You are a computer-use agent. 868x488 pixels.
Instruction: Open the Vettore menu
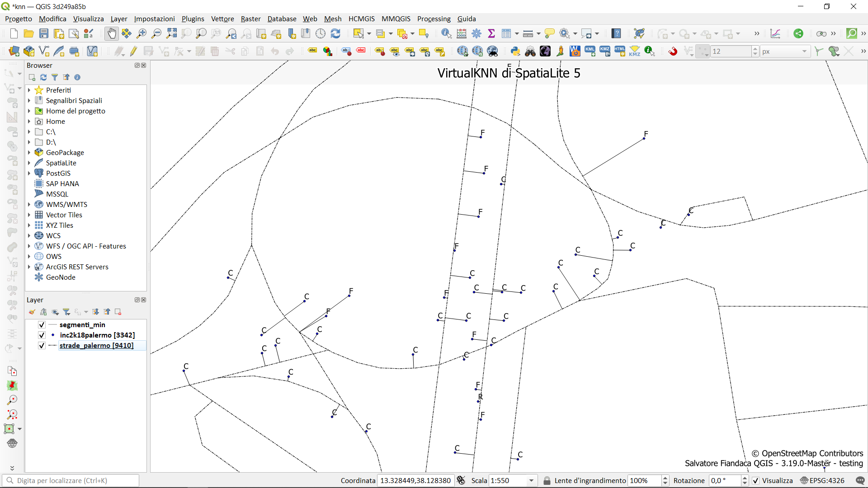(x=222, y=19)
